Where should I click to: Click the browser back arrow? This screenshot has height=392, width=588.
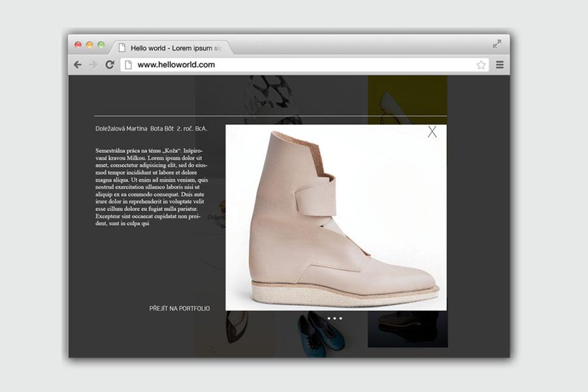[78, 65]
